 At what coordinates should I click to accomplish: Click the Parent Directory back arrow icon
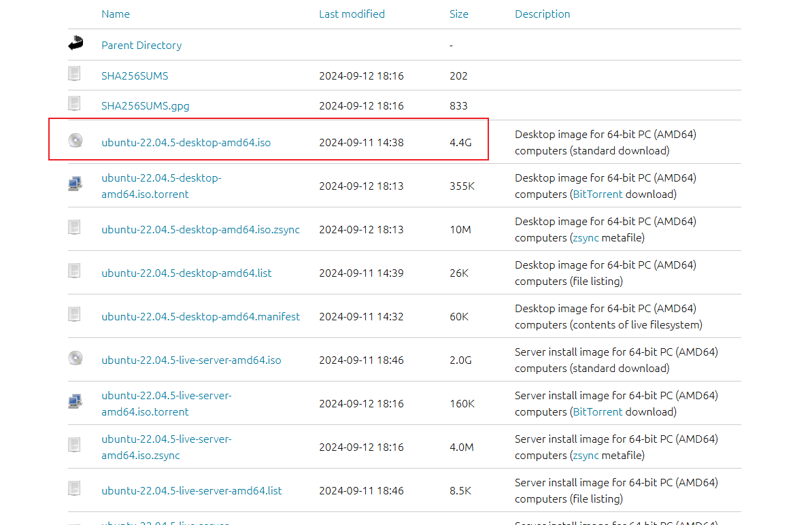click(75, 44)
